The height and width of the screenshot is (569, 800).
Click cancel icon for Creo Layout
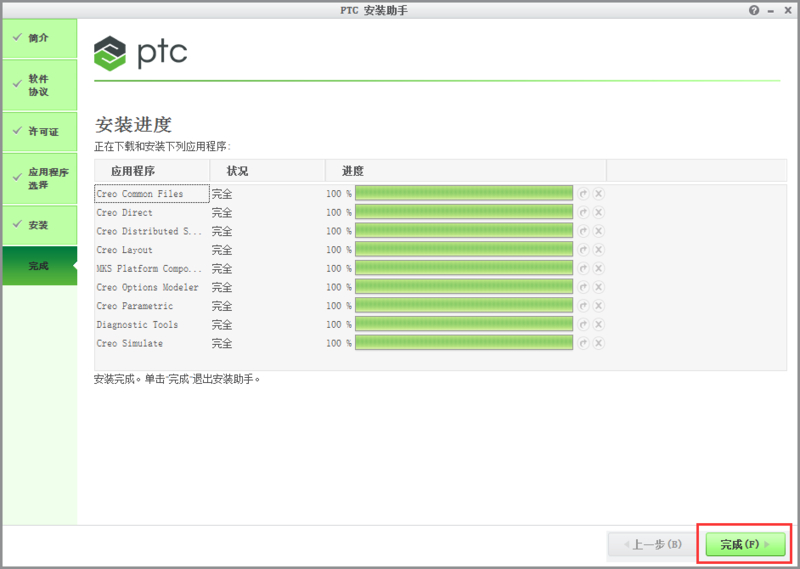click(x=598, y=250)
